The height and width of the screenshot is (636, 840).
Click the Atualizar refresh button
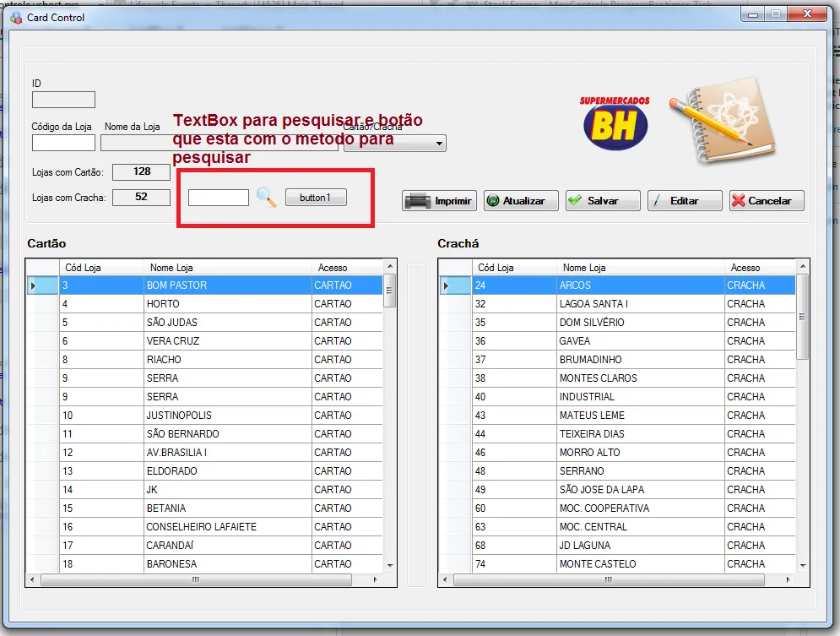[x=521, y=201]
